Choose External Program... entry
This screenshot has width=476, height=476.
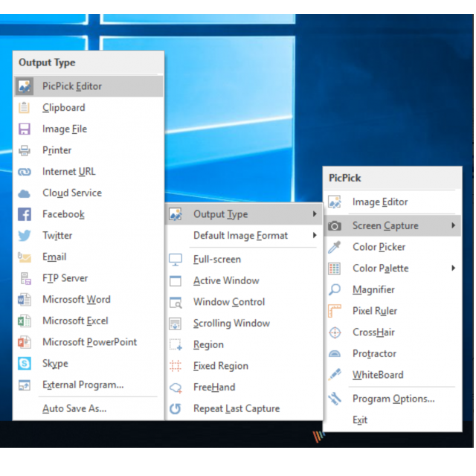(x=89, y=385)
